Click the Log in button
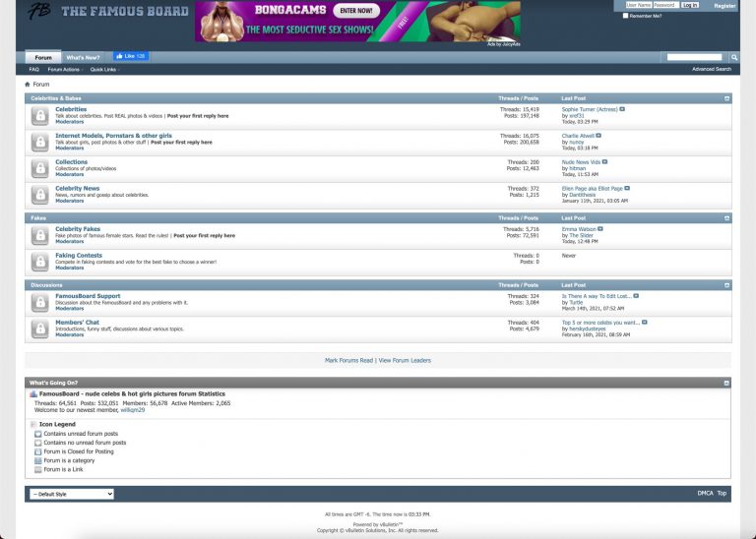The width and height of the screenshot is (756, 539). [689, 5]
